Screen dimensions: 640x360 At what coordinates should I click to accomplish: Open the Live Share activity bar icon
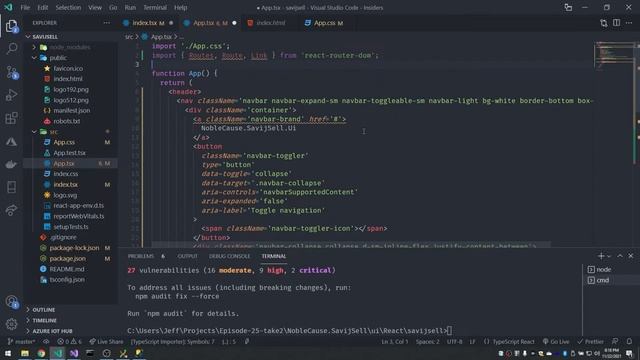[11, 210]
